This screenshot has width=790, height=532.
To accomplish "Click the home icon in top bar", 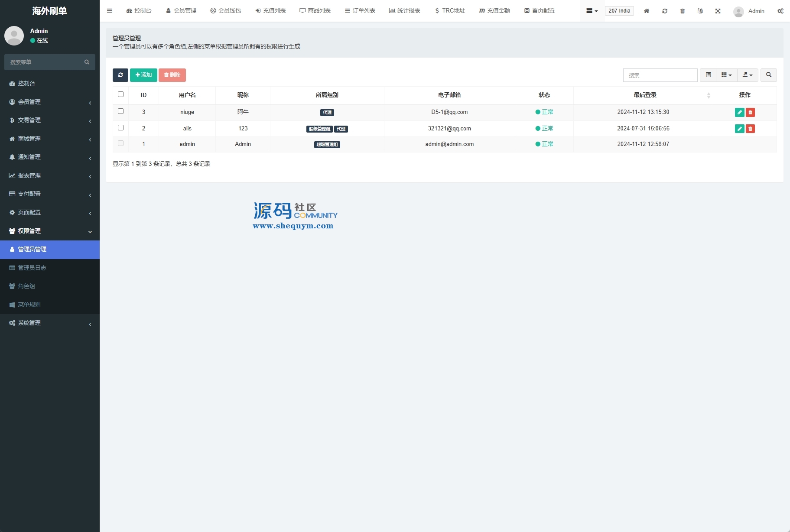I will tap(646, 11).
